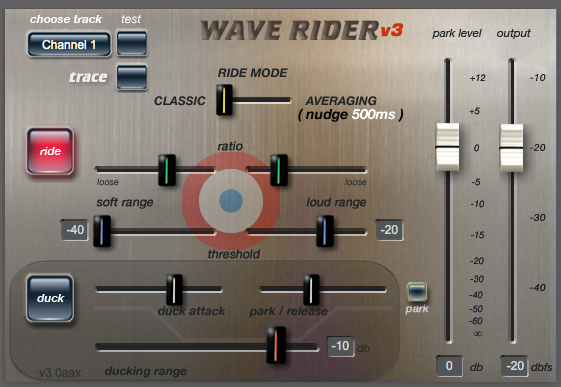Click the loud range ratio slider handle

(279, 170)
